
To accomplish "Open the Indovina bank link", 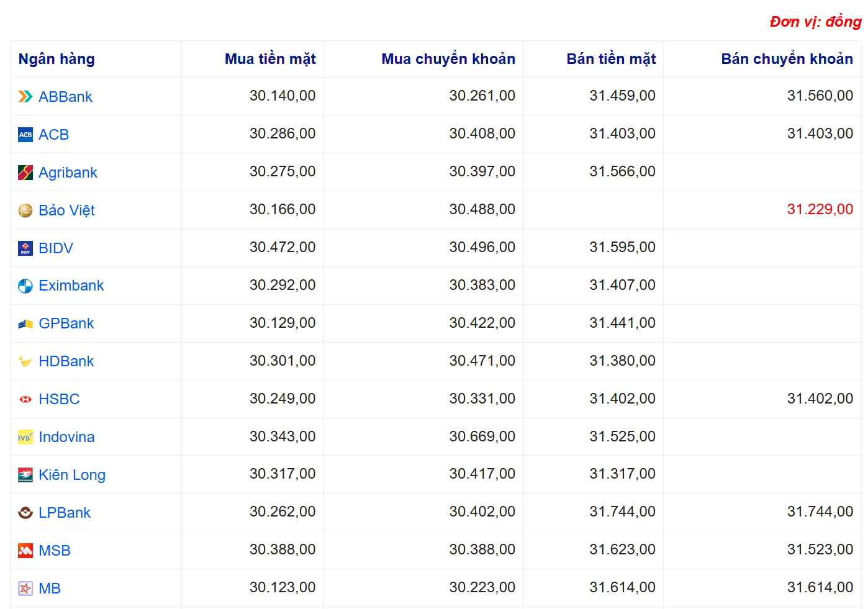I will tap(66, 437).
